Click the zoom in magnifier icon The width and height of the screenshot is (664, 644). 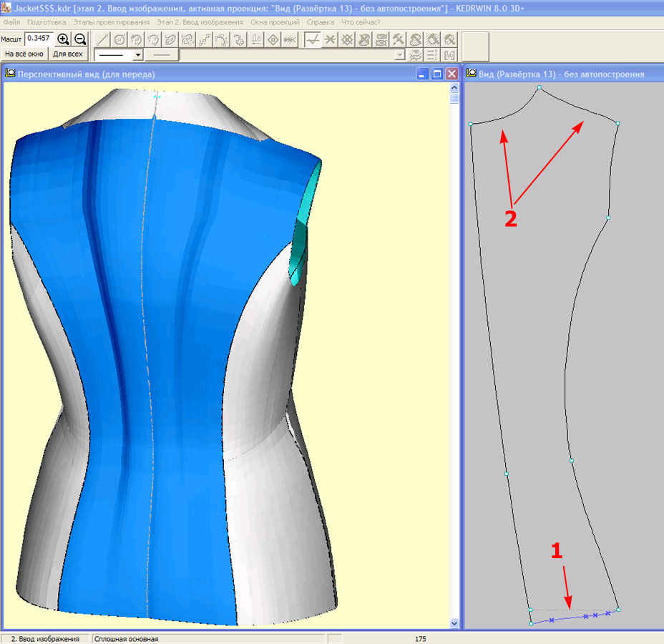(63, 39)
